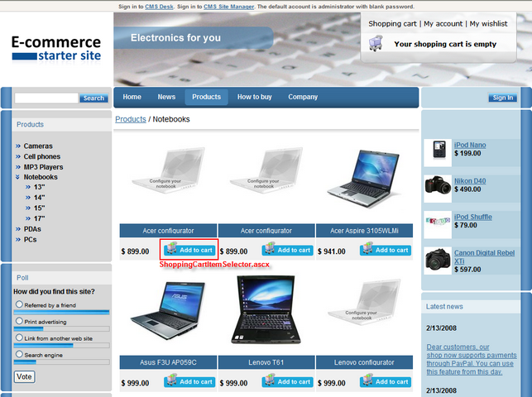Focus the search text field
The width and height of the screenshot is (532, 397).
click(x=46, y=98)
